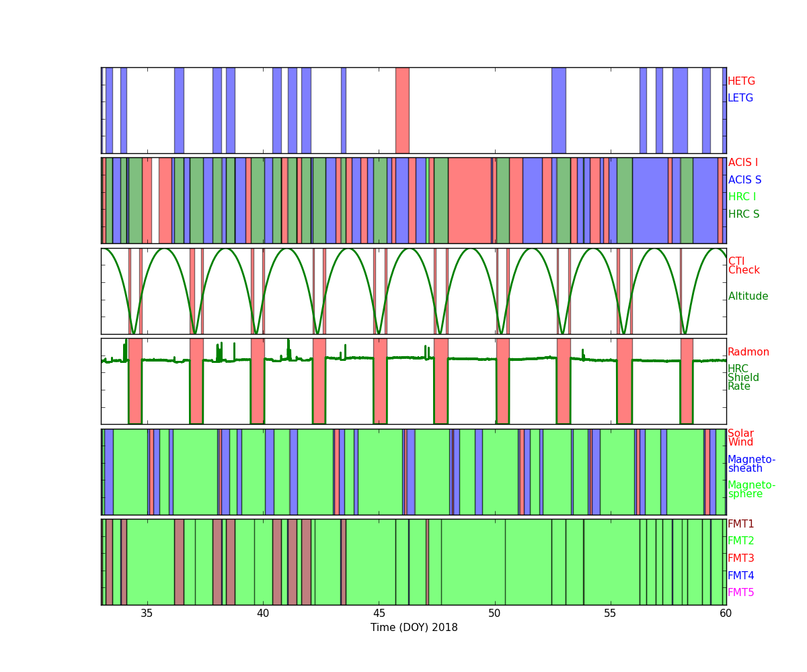The height and width of the screenshot is (672, 807).
Task: Click the HRC Shield Rate label
Action: click(x=743, y=378)
